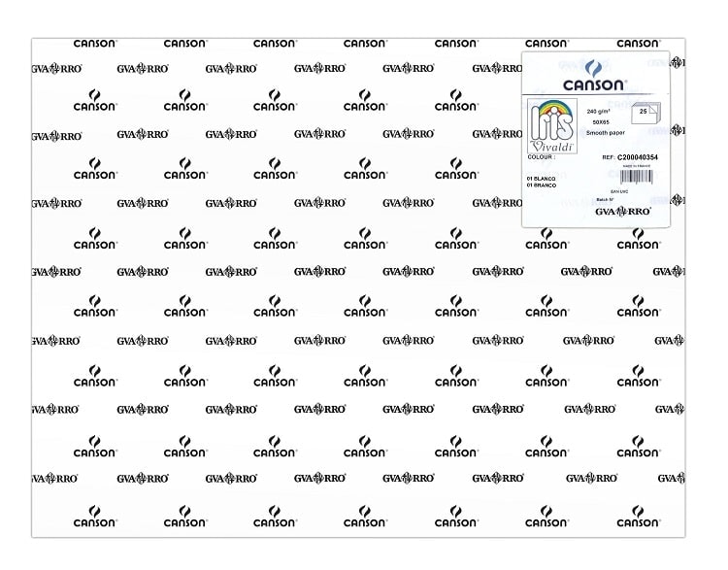Click the Iris Vivaldi rainbow logo
Screen dimensions: 728x570
tap(552, 126)
